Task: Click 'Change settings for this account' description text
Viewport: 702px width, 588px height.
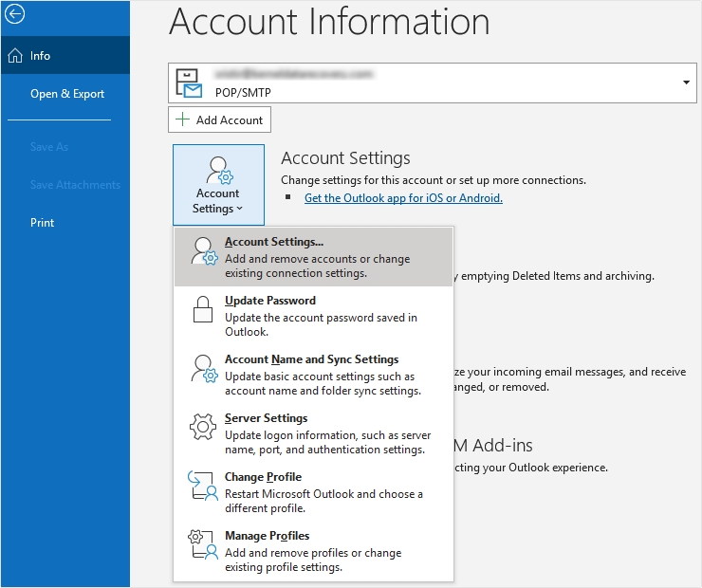Action: pos(434,180)
